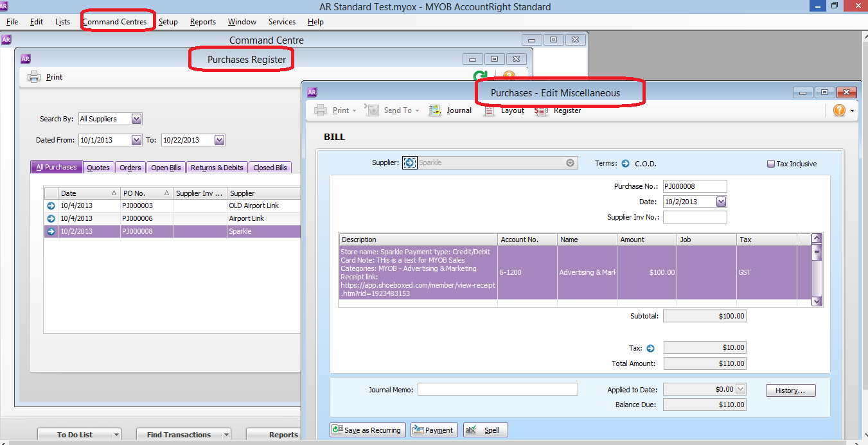The height and width of the screenshot is (445, 868).
Task: Open the File menu
Action: click(x=12, y=22)
